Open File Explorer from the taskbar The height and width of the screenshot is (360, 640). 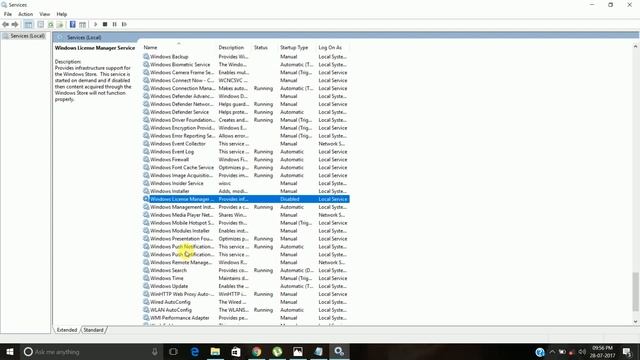click(215, 351)
